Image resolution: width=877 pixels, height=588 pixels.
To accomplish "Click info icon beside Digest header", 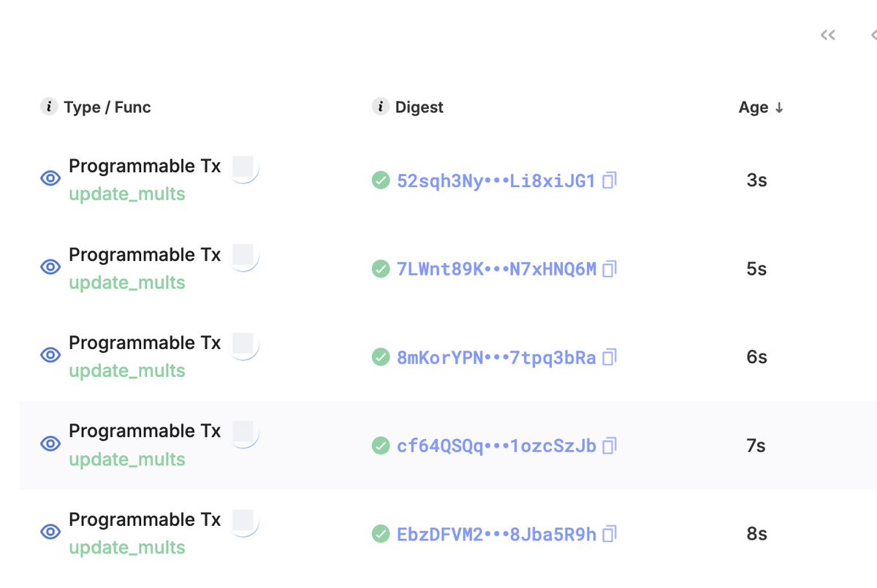I will [x=380, y=107].
